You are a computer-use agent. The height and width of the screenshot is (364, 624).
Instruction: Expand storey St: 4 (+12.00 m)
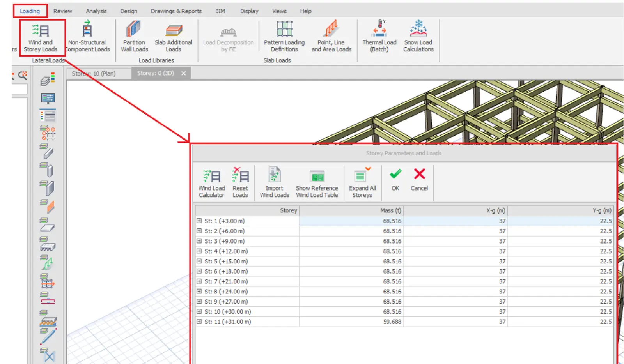tap(199, 251)
